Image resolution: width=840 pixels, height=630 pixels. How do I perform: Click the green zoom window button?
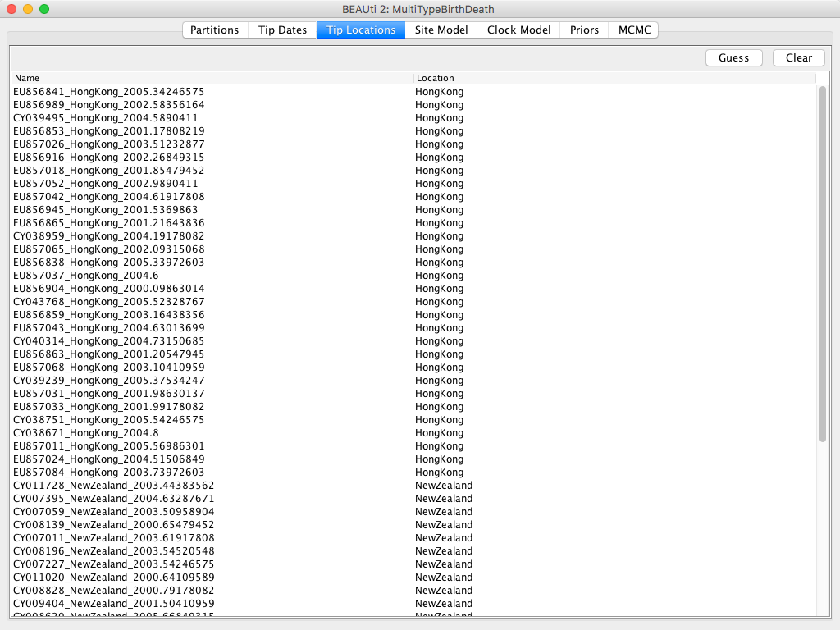[x=44, y=9]
